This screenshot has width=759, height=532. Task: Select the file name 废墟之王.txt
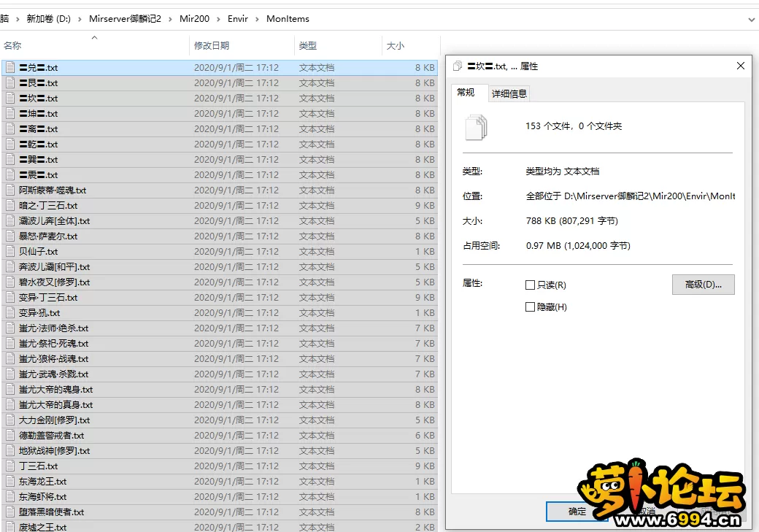coord(42,527)
